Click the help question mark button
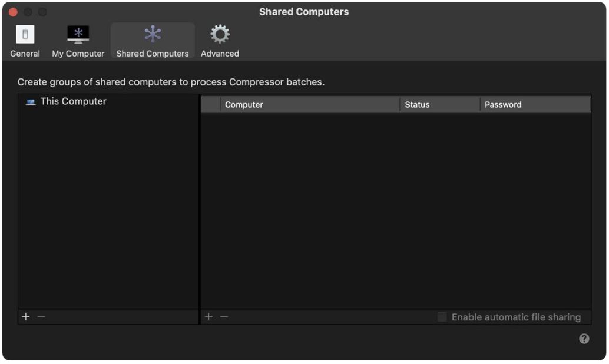This screenshot has width=609, height=364. click(x=584, y=339)
